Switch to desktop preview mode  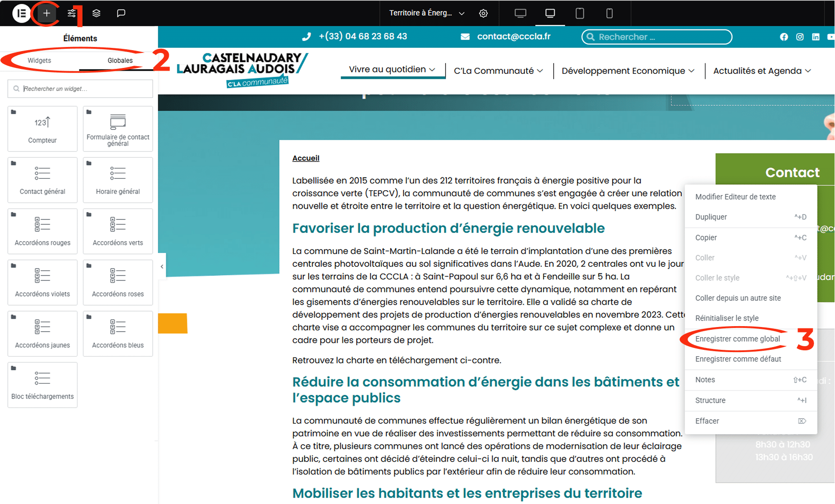pyautogui.click(x=520, y=13)
